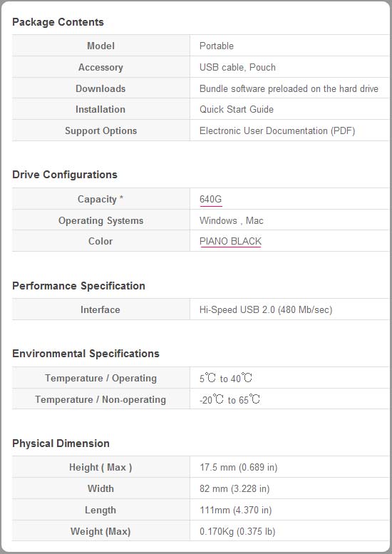
Task: Select the Operating Systems row label
Action: [100, 220]
